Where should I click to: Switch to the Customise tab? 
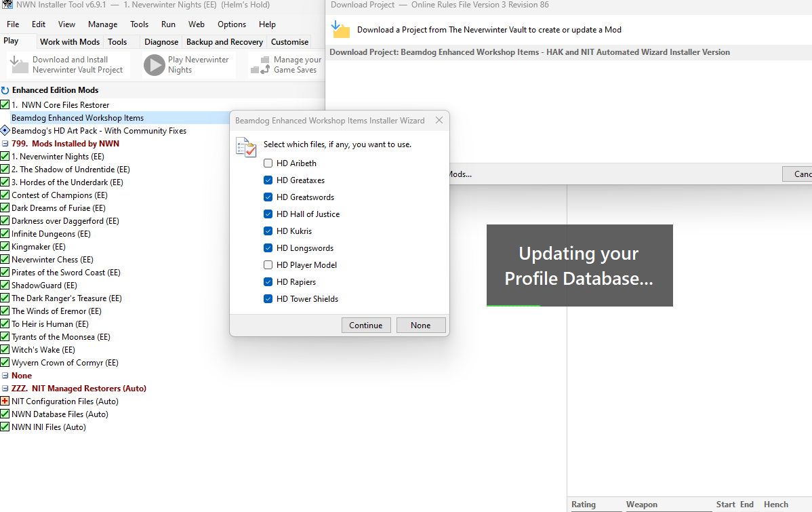point(289,42)
